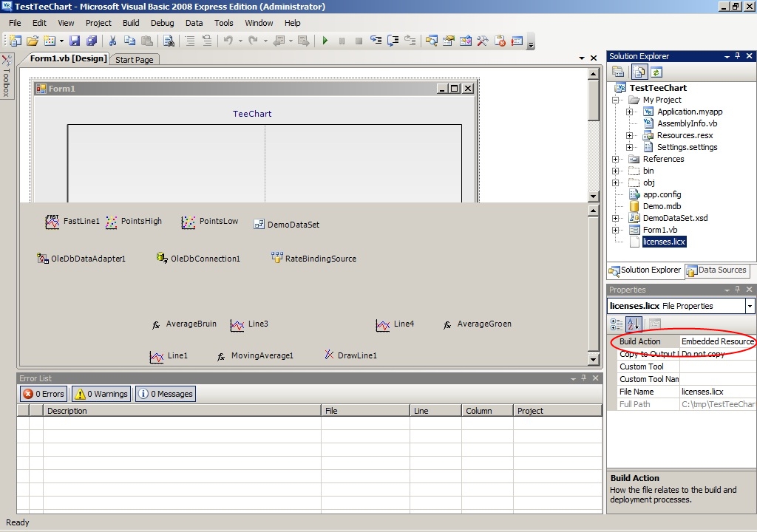Screen dimensions: 757x532
Task: Select Demo.mdb in Solution Explorer
Action: [662, 206]
